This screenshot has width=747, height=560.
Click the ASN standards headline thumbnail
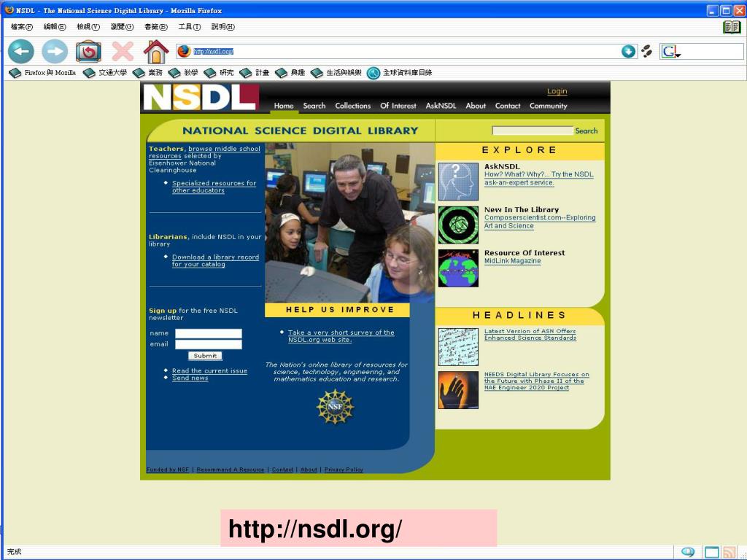458,346
